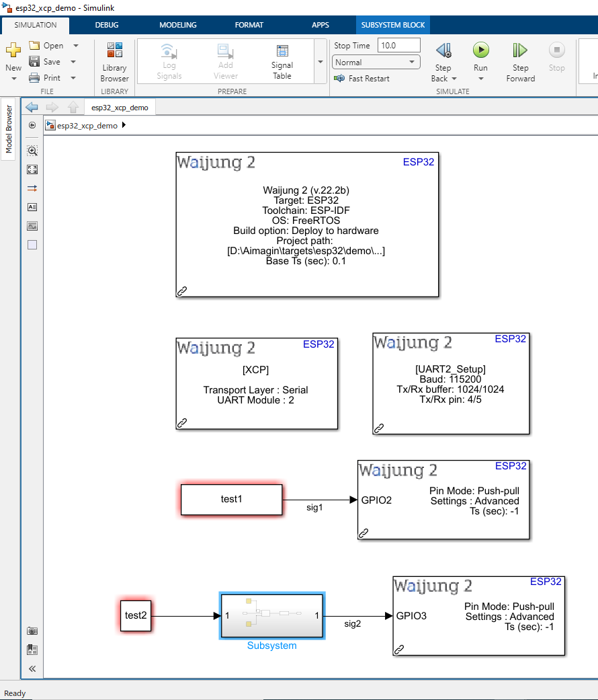Select the UART2_Setup block
The width and height of the screenshot is (598, 700).
click(451, 383)
